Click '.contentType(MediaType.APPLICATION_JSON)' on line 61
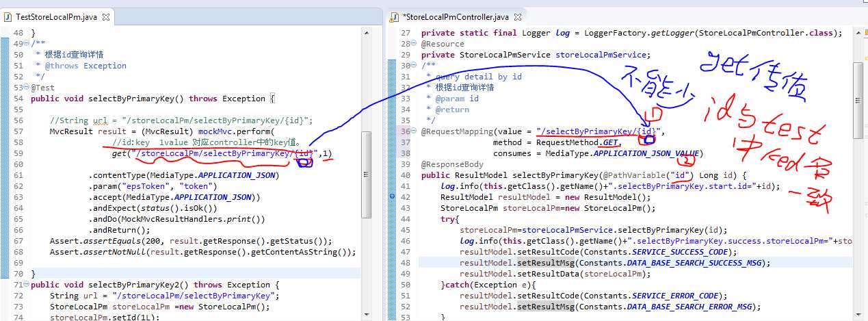This screenshot has height=321, width=868. 183,175
